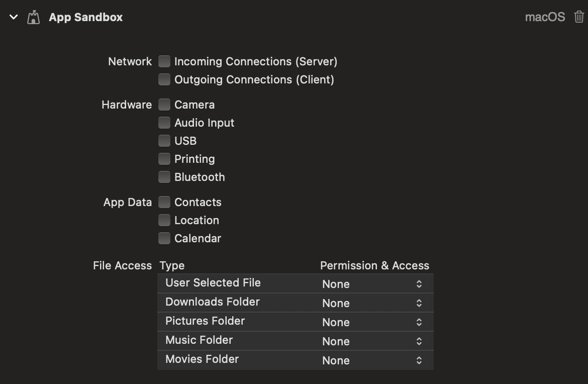The width and height of the screenshot is (588, 384).
Task: Open Music Folder permission popup
Action: click(373, 341)
